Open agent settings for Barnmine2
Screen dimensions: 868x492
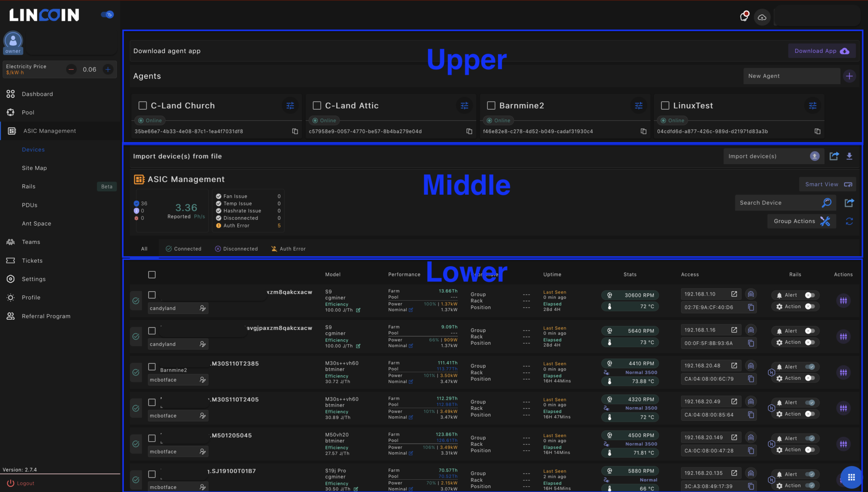point(639,106)
